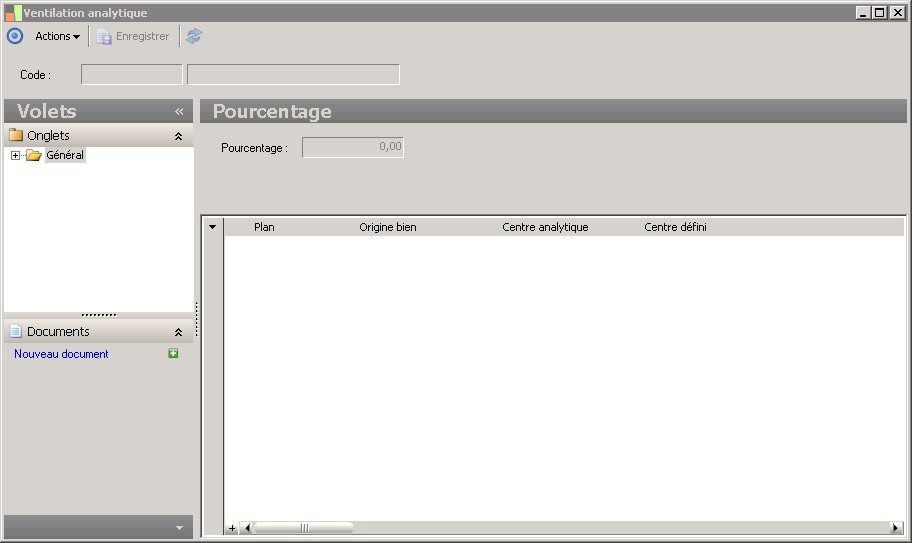
Task: Click the plus button at the grid bottom
Action: (231, 528)
